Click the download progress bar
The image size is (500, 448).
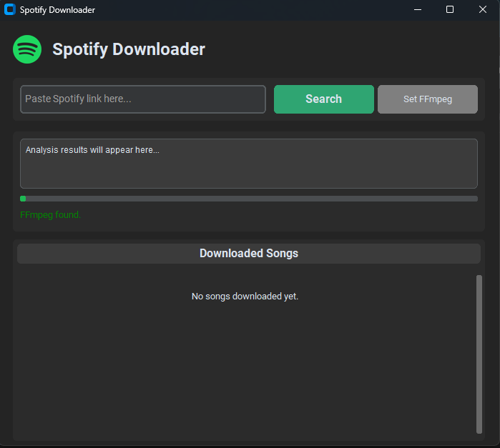pos(249,199)
